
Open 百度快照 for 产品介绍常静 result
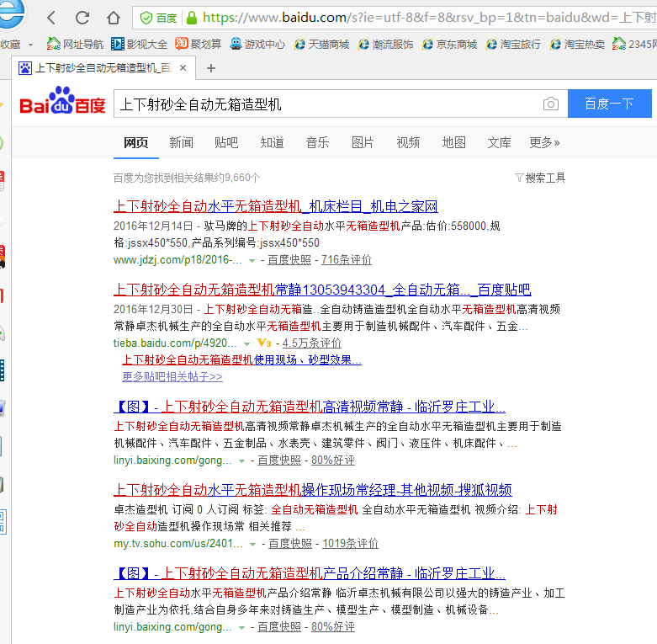pyautogui.click(x=279, y=627)
